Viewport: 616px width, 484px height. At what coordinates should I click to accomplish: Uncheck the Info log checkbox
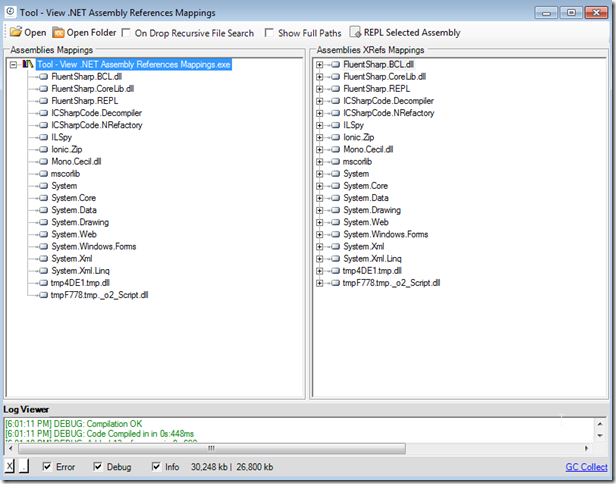[156, 466]
